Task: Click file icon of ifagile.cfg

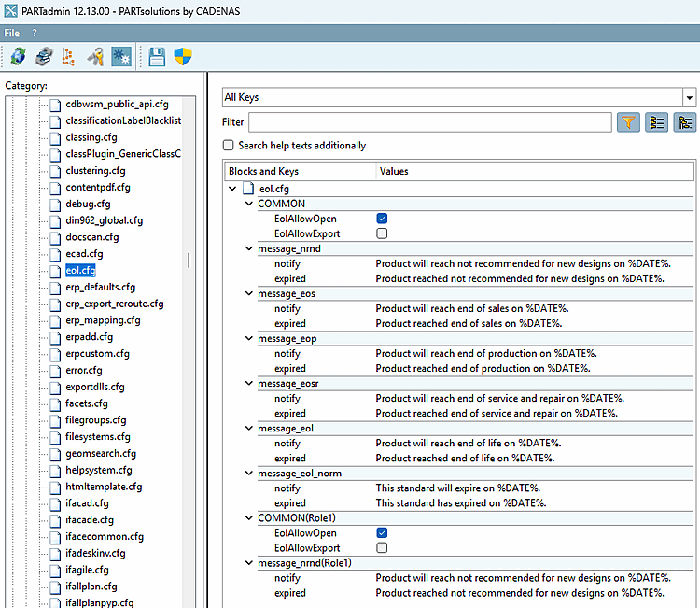Action: (55, 571)
